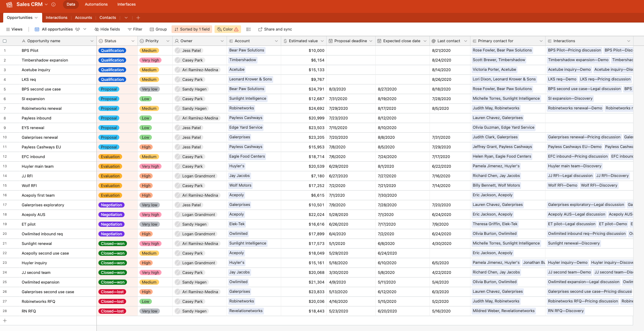Viewport: 644px width, 331px height.
Task: Click the Timbershadow account link
Action: [x=243, y=60]
